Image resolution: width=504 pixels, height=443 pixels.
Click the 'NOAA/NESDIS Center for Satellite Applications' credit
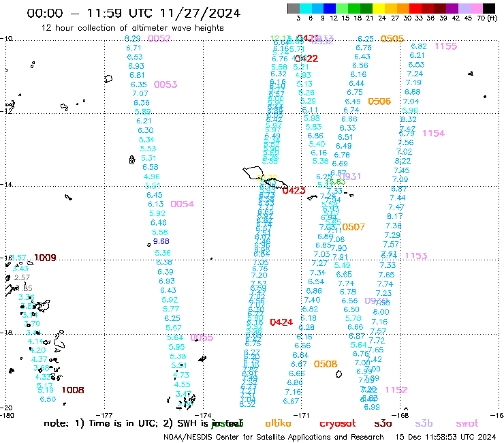pos(274,438)
